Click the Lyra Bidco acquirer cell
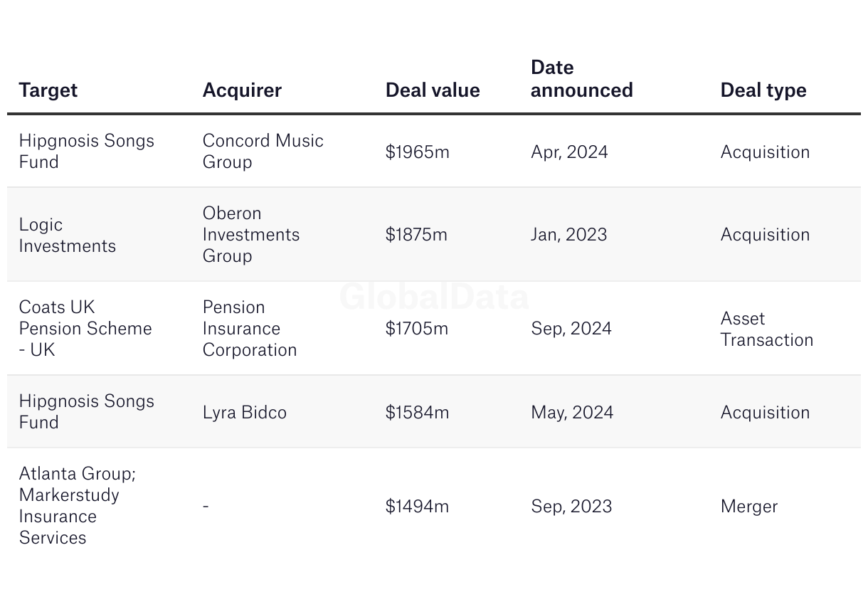The height and width of the screenshot is (592, 868). [x=245, y=413]
